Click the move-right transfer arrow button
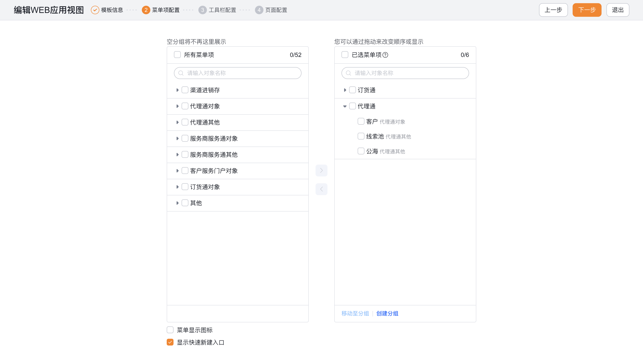This screenshot has width=643, height=364. click(321, 171)
